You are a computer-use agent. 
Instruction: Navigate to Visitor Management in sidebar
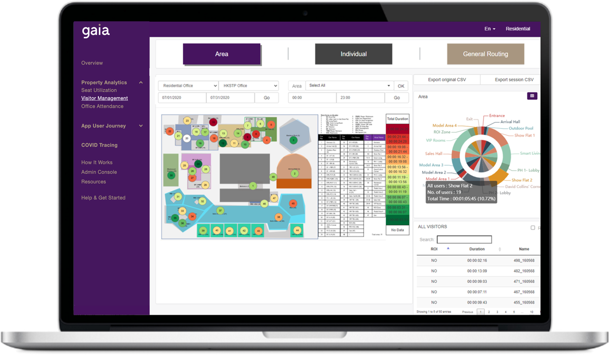105,98
